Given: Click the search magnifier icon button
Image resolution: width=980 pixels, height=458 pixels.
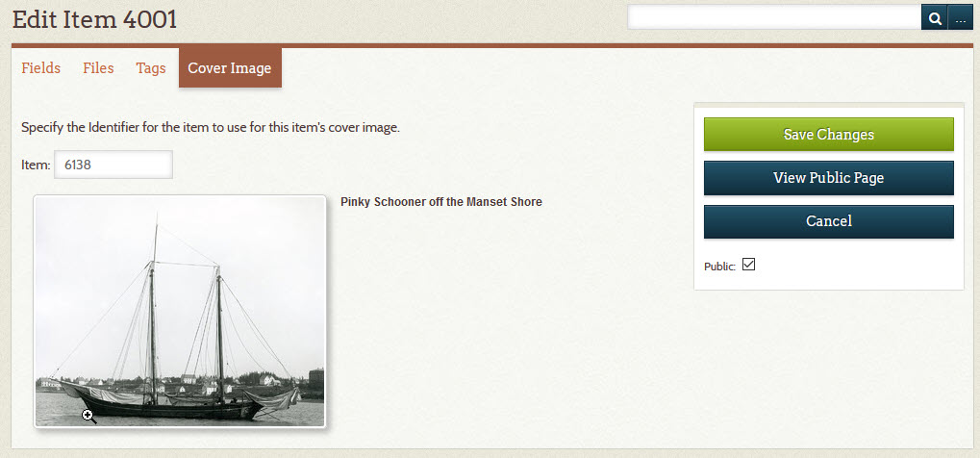Looking at the screenshot, I should coord(935,19).
